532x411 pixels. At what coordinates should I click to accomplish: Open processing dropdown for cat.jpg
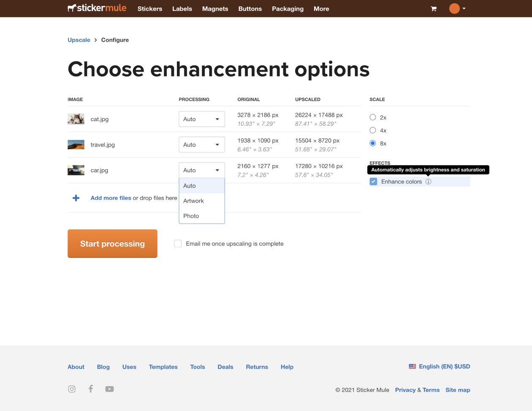(201, 119)
